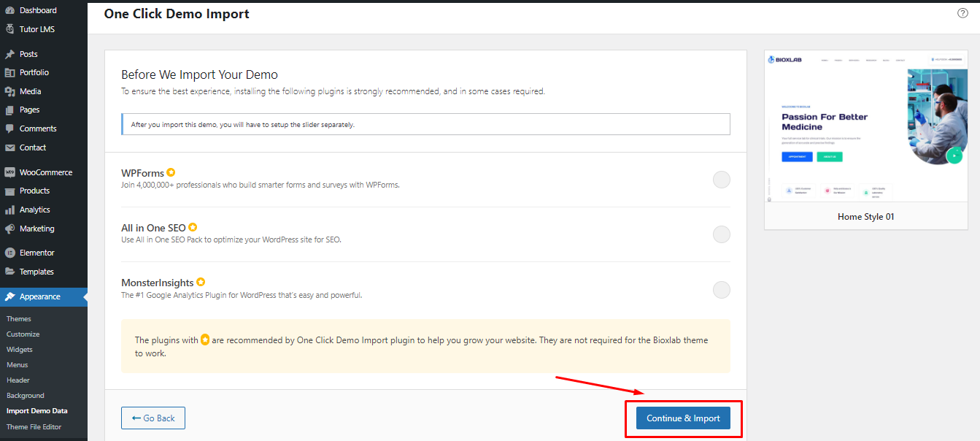Click the Posts pushpin icon
980x441 pixels.
[x=9, y=54]
